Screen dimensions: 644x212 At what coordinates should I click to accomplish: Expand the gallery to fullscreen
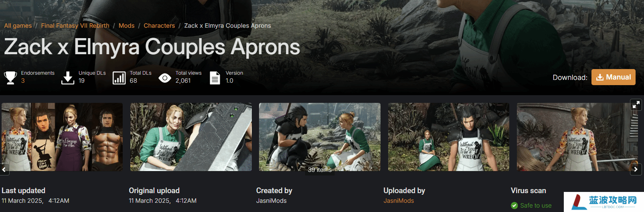tap(636, 105)
